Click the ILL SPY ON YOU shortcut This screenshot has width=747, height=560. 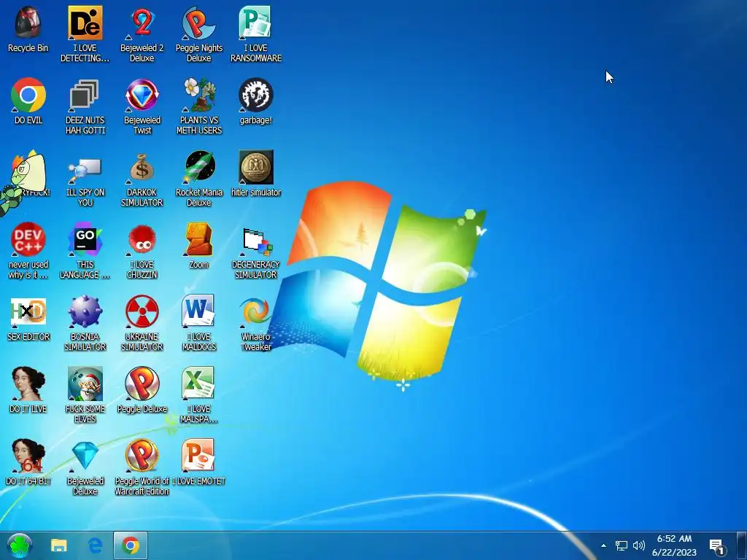(85, 171)
